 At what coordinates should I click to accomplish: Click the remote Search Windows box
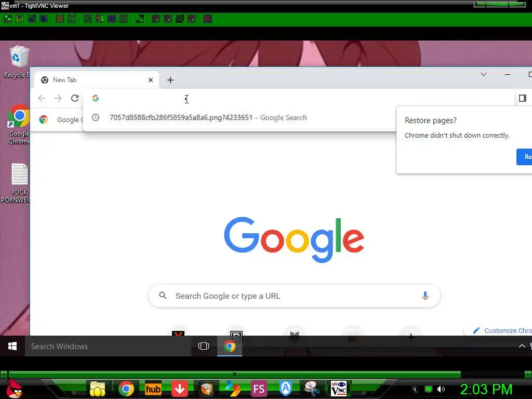pyautogui.click(x=109, y=346)
